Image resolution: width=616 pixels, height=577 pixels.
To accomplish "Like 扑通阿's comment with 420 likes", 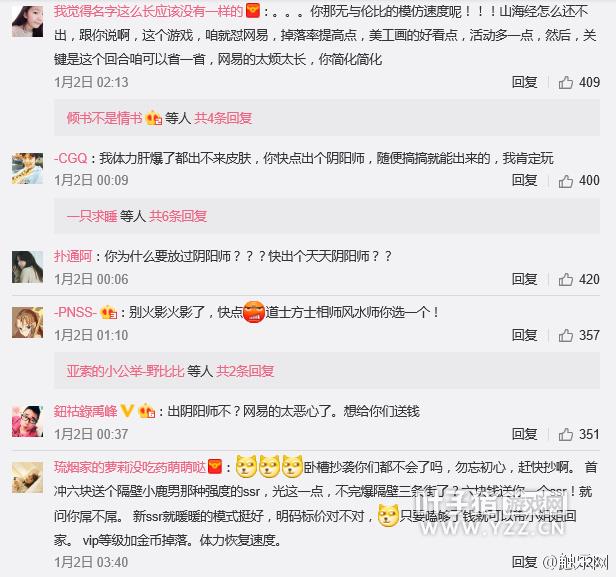I will click(x=566, y=279).
